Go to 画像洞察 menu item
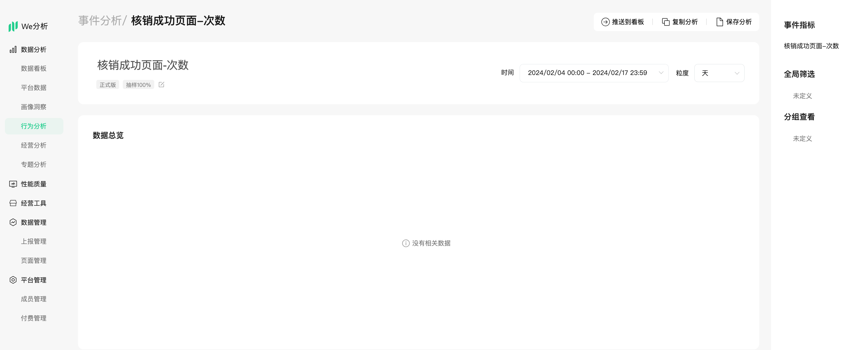This screenshot has height=350, width=868. [x=33, y=107]
